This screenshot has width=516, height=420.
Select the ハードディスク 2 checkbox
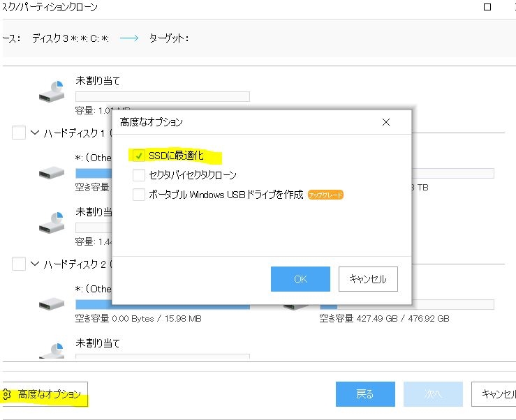19,264
